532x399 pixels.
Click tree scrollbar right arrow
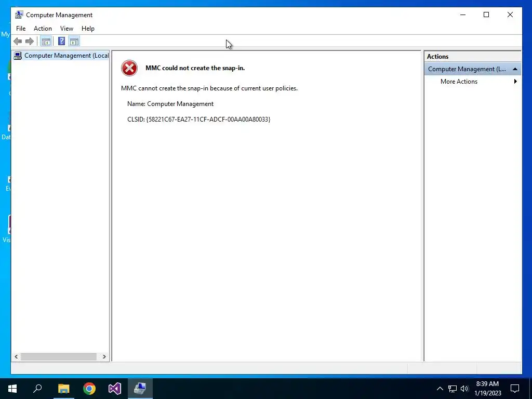[104, 356]
